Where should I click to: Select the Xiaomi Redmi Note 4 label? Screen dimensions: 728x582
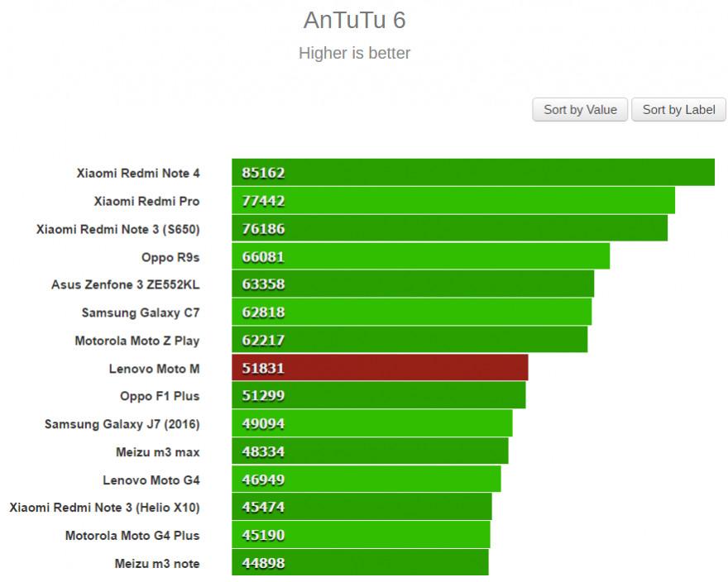[x=138, y=173]
